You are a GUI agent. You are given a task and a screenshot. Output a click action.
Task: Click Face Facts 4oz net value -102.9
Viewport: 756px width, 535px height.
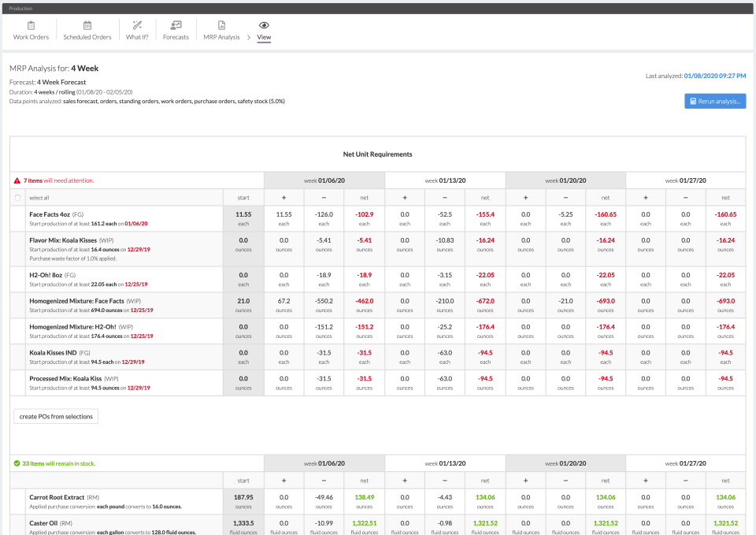point(364,214)
